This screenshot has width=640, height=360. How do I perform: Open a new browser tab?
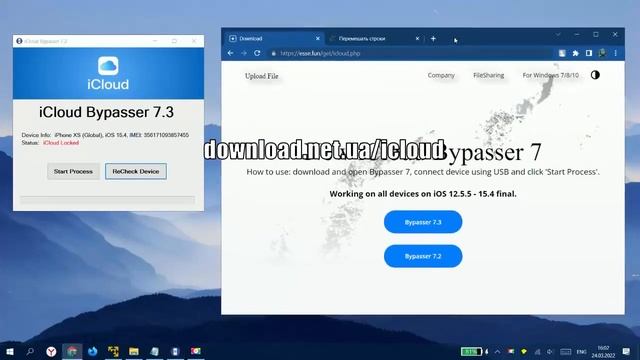433,38
